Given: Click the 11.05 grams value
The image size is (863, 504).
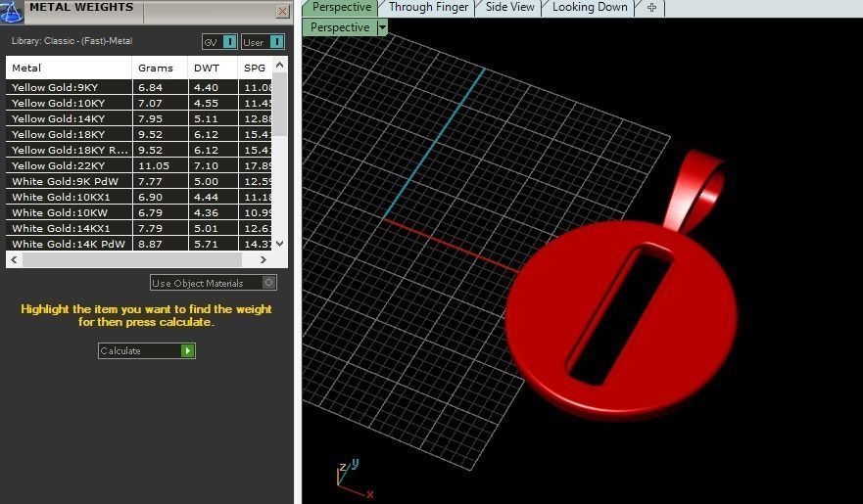Looking at the screenshot, I should (x=160, y=165).
